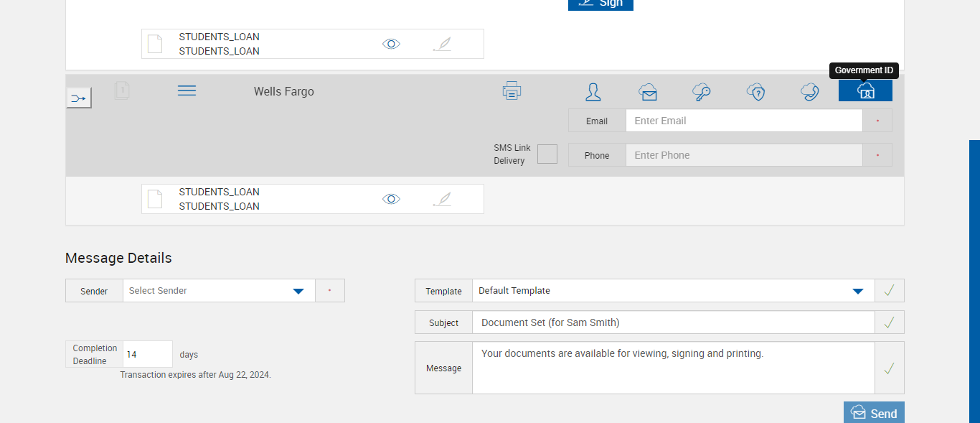This screenshot has width=980, height=423.
Task: Click the signature pen icon on the lower STUDENTS_LOAN document
Action: tap(443, 199)
